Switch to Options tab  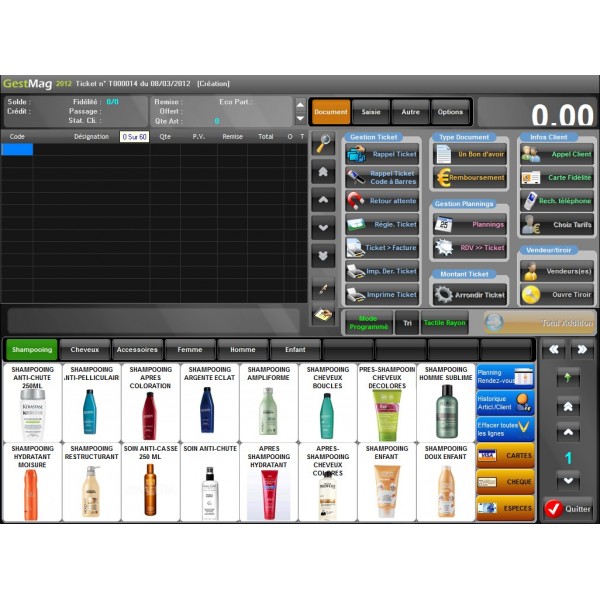[x=450, y=112]
